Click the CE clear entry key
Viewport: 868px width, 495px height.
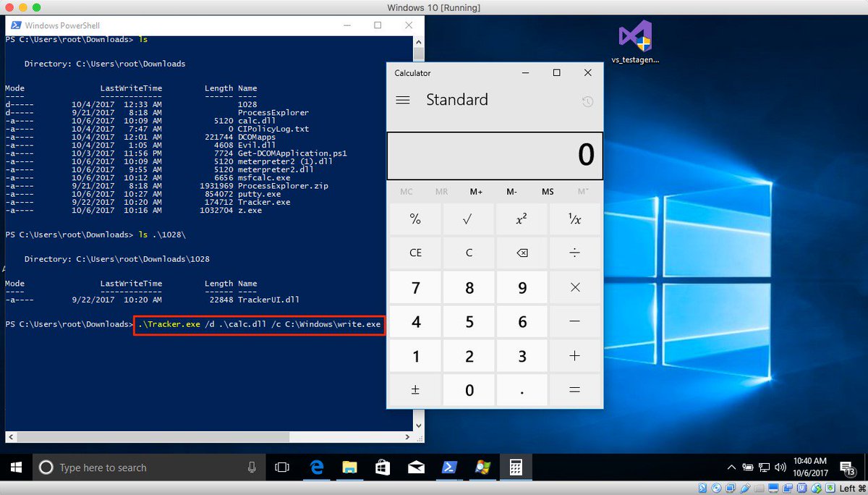(416, 253)
